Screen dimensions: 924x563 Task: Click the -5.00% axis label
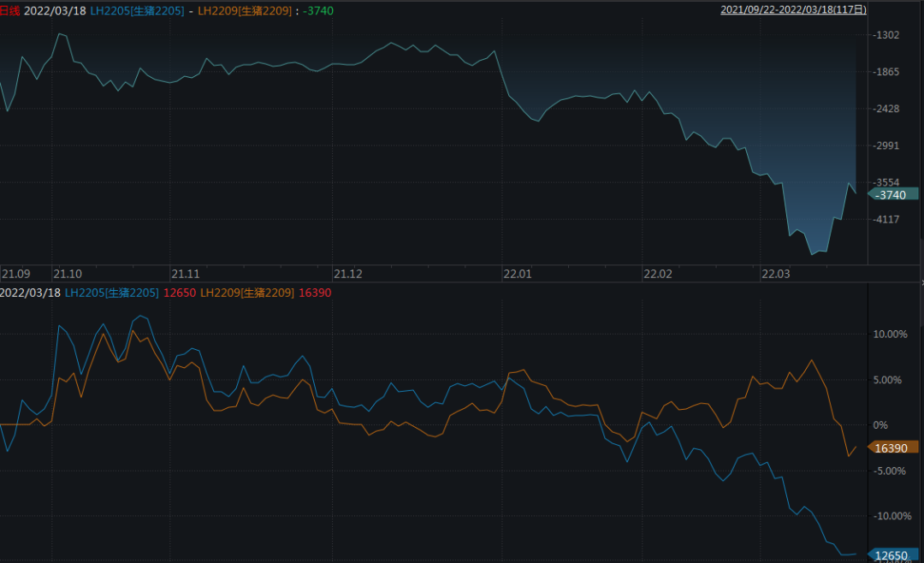(x=889, y=471)
